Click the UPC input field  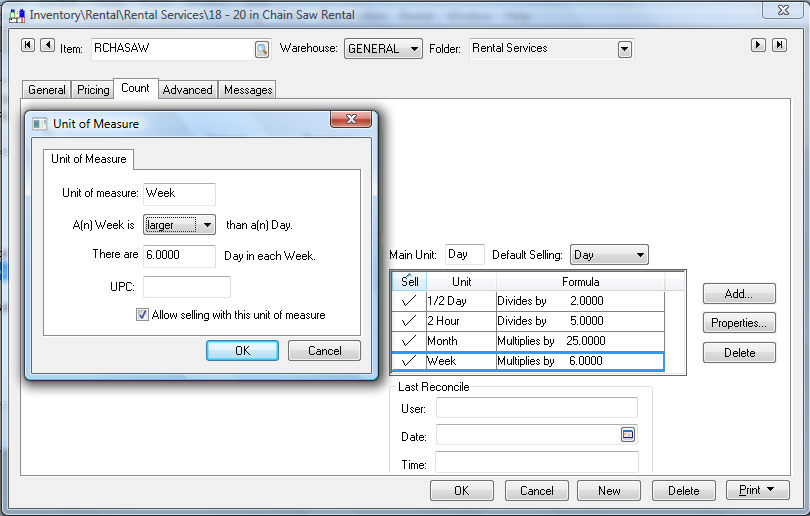186,287
